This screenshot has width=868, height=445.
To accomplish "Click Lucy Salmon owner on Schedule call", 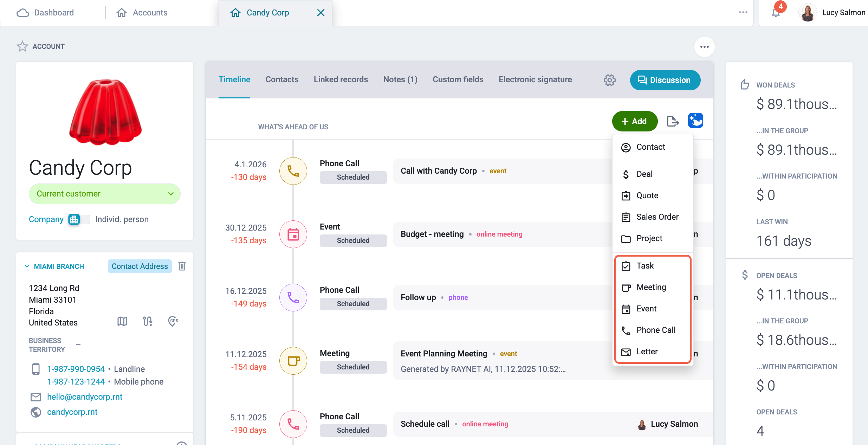I will pos(667,424).
